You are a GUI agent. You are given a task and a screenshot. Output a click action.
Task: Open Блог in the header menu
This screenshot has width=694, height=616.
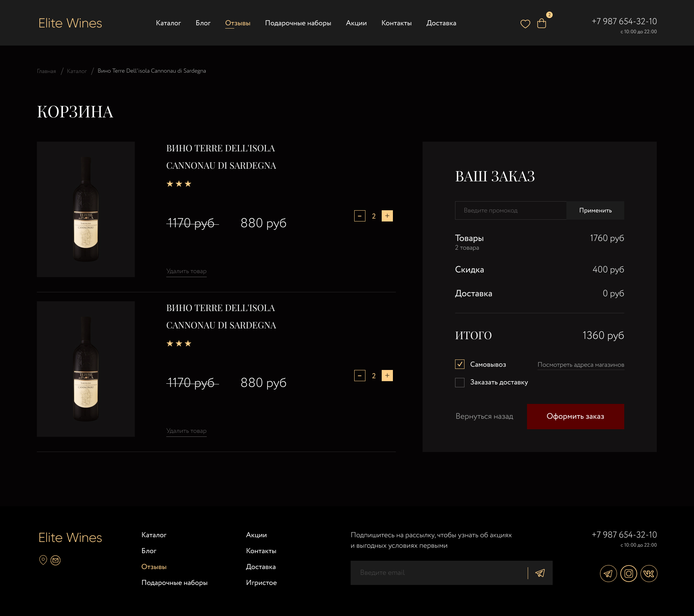203,23
